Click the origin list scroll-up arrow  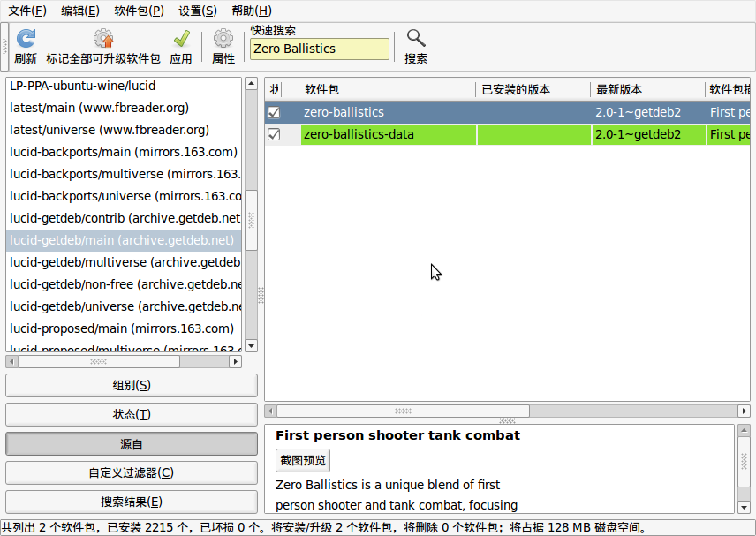coord(251,83)
